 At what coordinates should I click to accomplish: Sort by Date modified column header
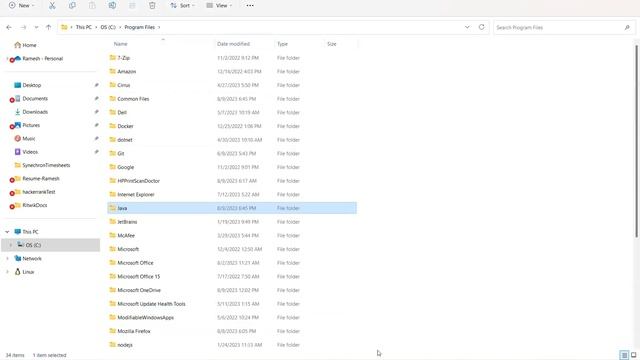(233, 44)
